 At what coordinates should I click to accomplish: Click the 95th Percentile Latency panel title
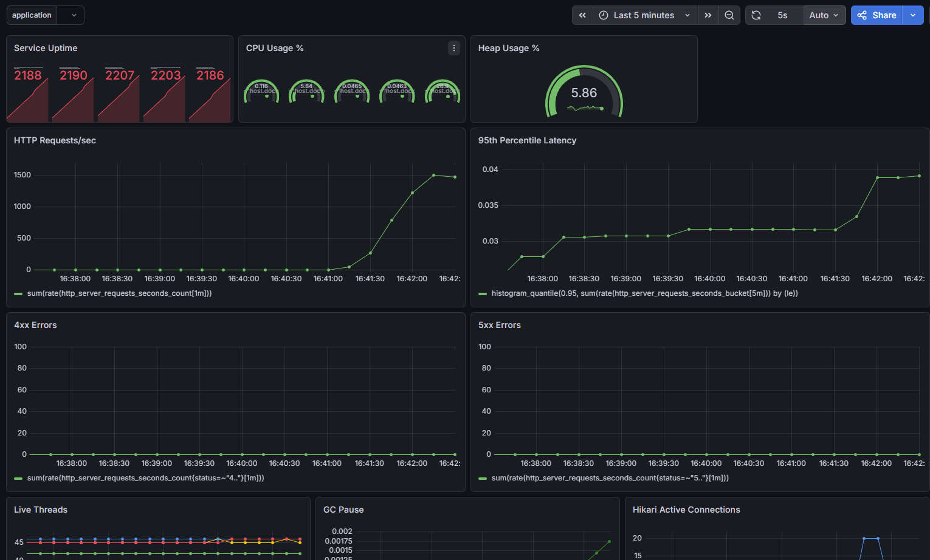tap(527, 140)
